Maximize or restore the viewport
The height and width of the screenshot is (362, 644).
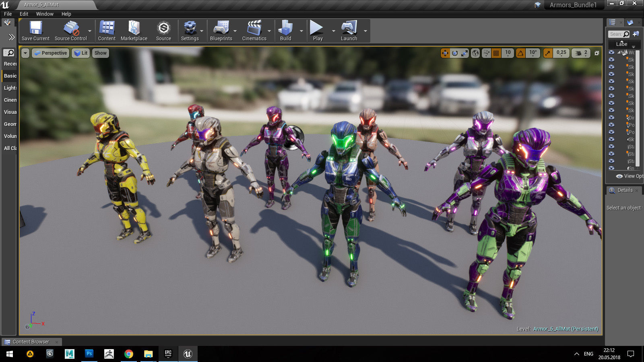tap(597, 53)
